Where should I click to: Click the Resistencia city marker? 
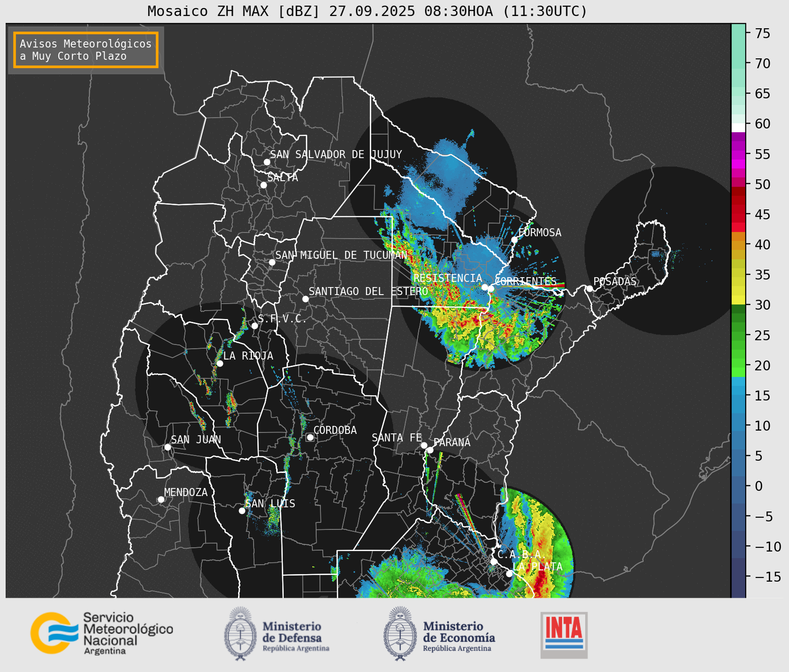pyautogui.click(x=485, y=287)
